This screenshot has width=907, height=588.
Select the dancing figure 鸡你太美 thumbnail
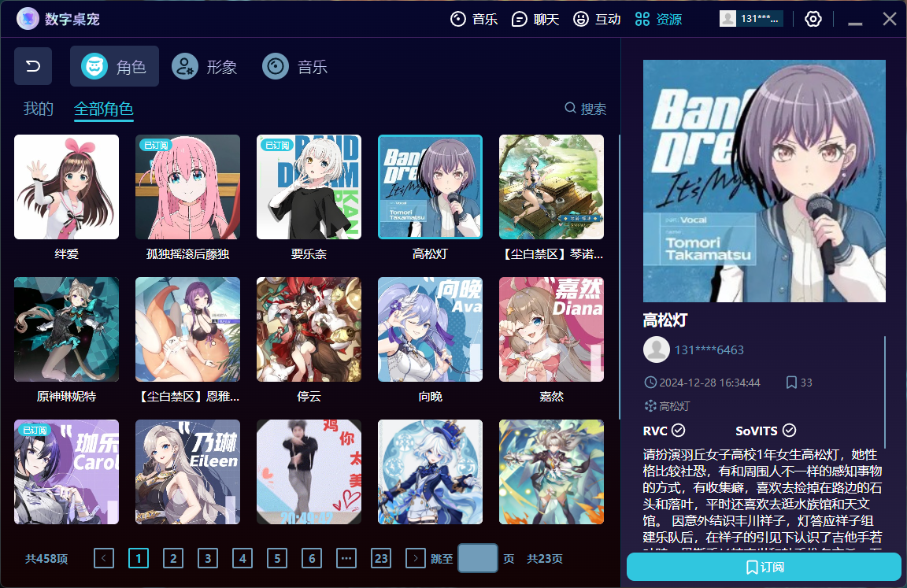309,472
